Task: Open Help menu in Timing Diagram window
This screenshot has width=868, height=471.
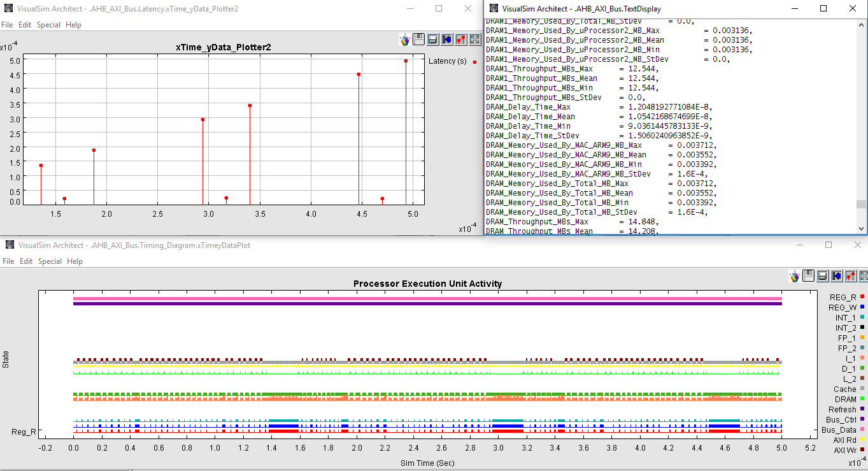Action: pos(75,261)
